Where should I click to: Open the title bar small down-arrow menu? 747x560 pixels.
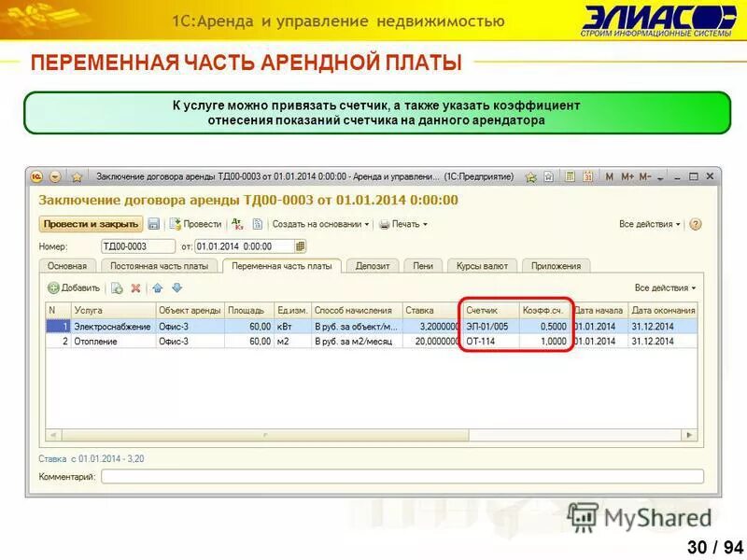click(660, 177)
